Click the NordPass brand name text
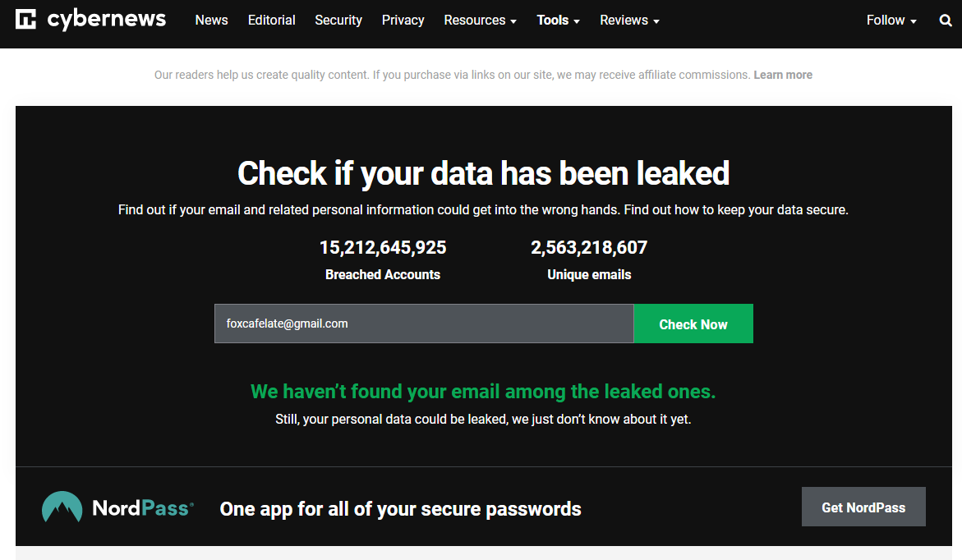Image resolution: width=962 pixels, height=560 pixels. point(143,508)
